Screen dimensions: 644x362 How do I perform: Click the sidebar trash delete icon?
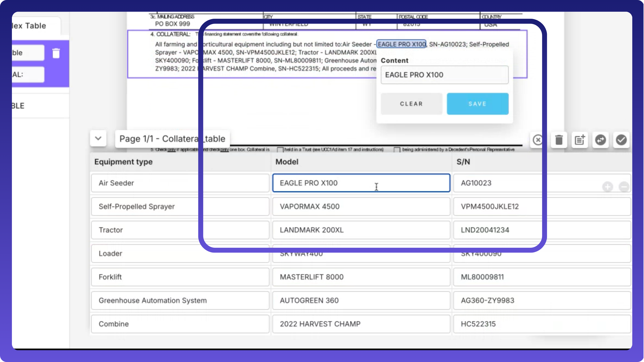click(56, 53)
